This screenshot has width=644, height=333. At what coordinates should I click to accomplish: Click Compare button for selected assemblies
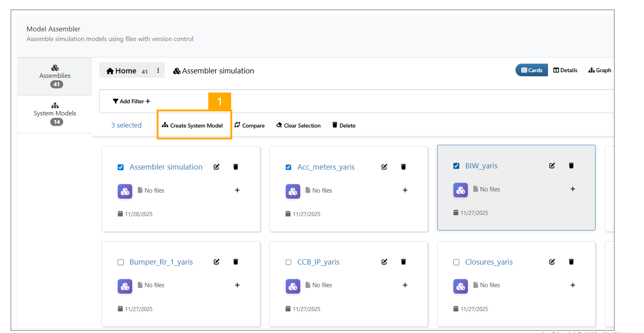click(x=250, y=126)
